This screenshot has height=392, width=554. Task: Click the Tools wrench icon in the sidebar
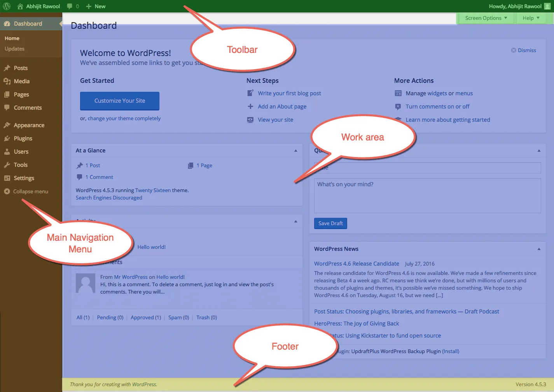tap(7, 165)
